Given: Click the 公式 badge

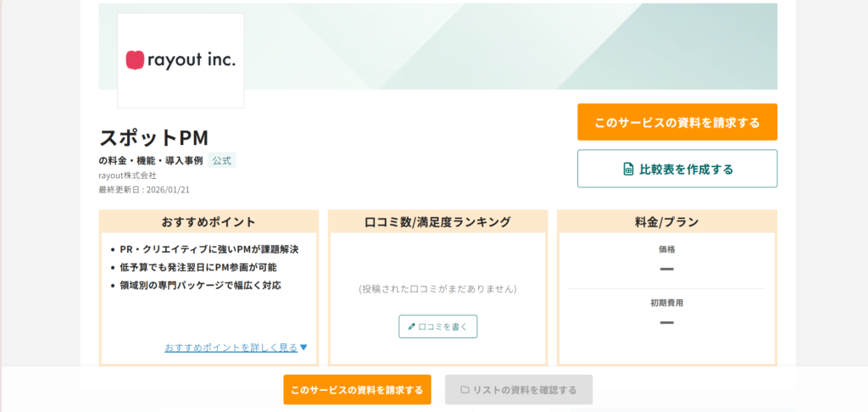Looking at the screenshot, I should 221,160.
